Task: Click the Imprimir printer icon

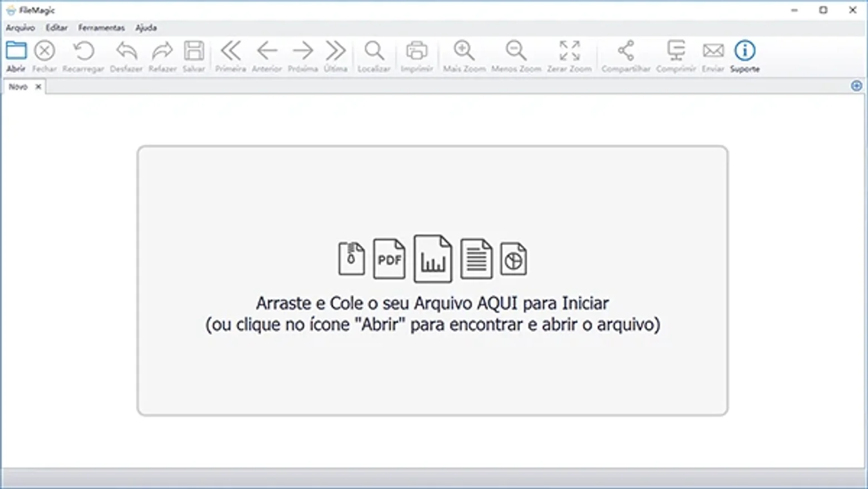Action: pyautogui.click(x=417, y=51)
